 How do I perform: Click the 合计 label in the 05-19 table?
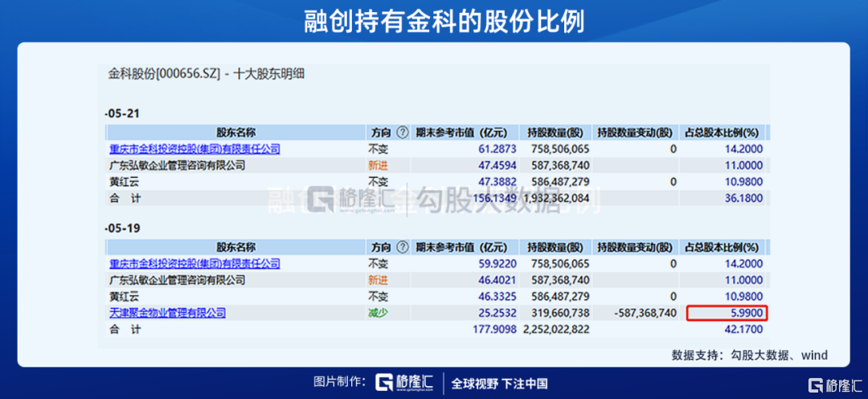pyautogui.click(x=125, y=329)
